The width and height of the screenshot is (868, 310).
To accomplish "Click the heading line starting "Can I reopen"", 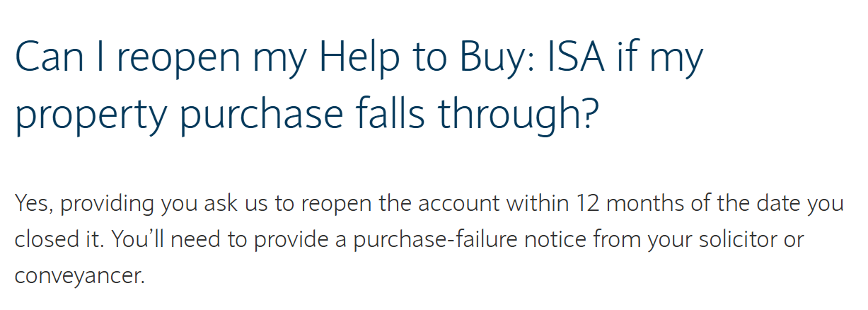I will [x=359, y=59].
